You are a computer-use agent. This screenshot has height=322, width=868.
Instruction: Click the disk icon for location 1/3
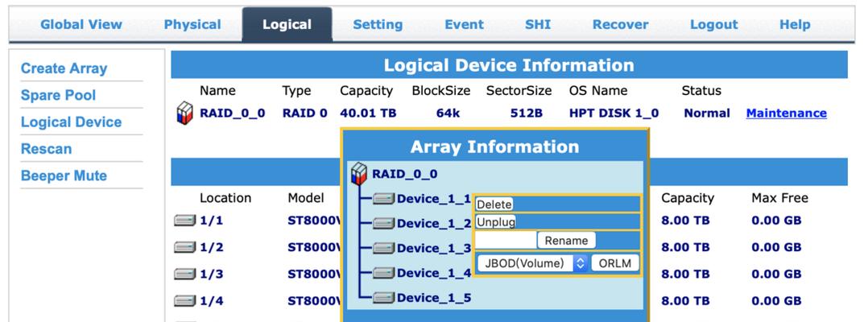pos(185,274)
